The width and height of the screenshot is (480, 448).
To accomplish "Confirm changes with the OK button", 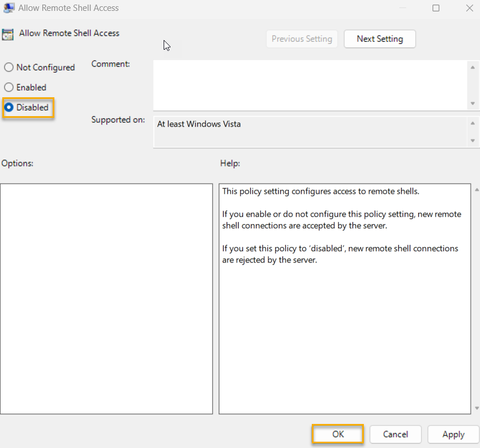I will (337, 434).
